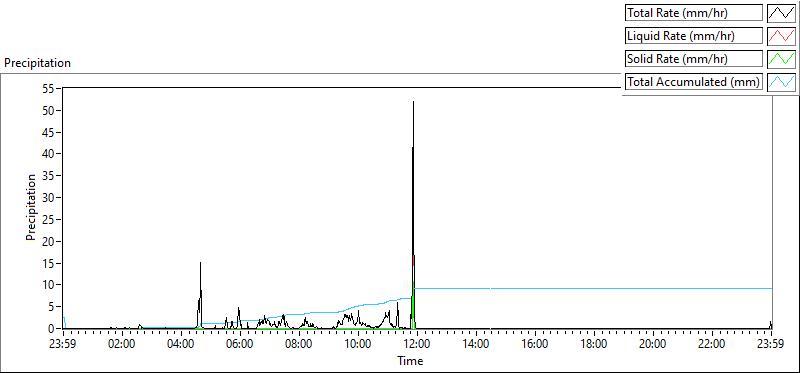Click the Total Accumulated blue line icon
This screenshot has width=800, height=373.
coord(782,81)
